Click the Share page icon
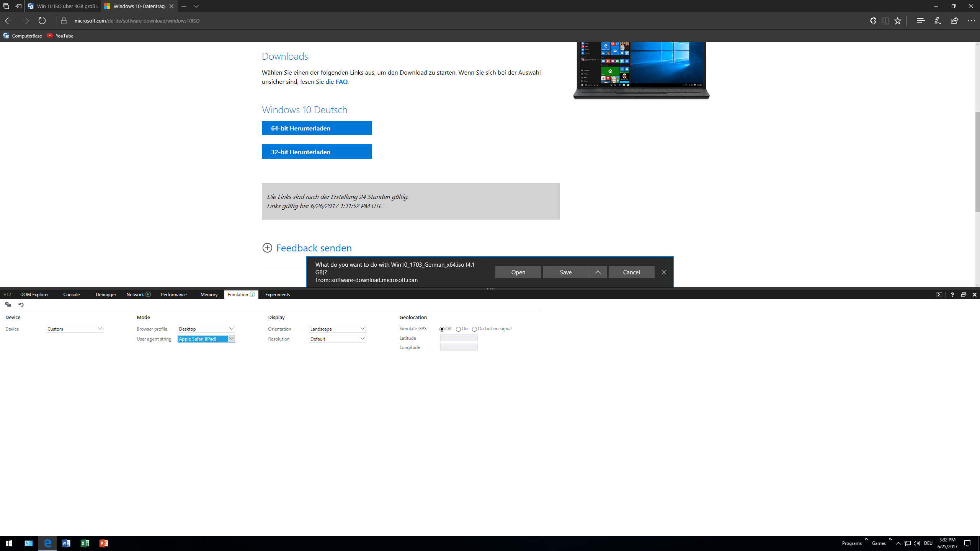This screenshot has width=980, height=551. click(954, 21)
